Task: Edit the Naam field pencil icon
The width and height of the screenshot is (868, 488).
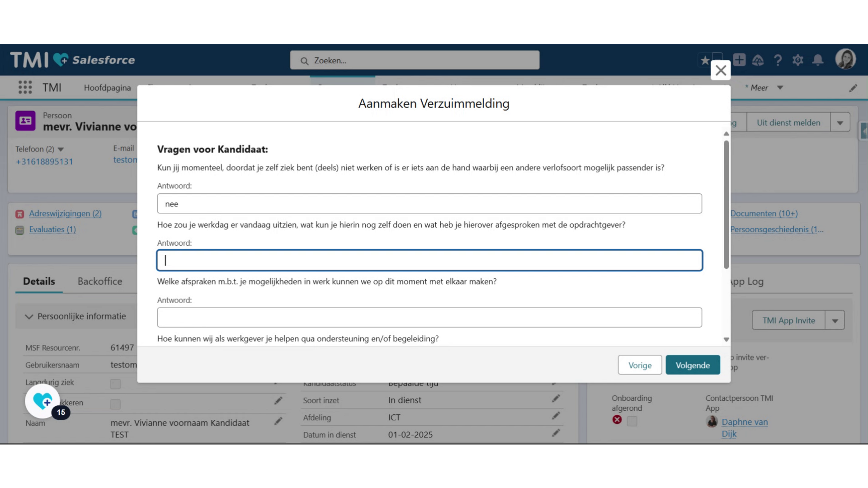Action: coord(278,421)
